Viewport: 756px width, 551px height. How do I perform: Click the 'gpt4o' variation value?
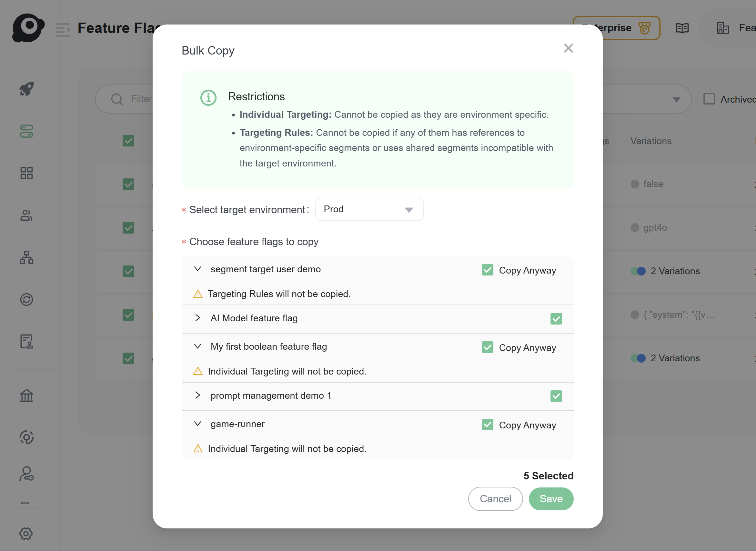click(655, 228)
